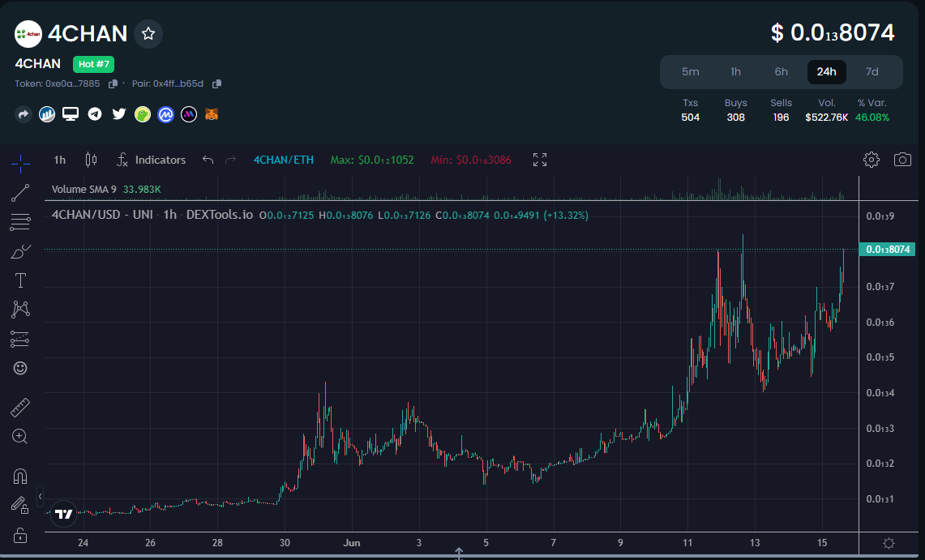This screenshot has width=925, height=560.
Task: Select the ruler measure tool
Action: tap(20, 408)
